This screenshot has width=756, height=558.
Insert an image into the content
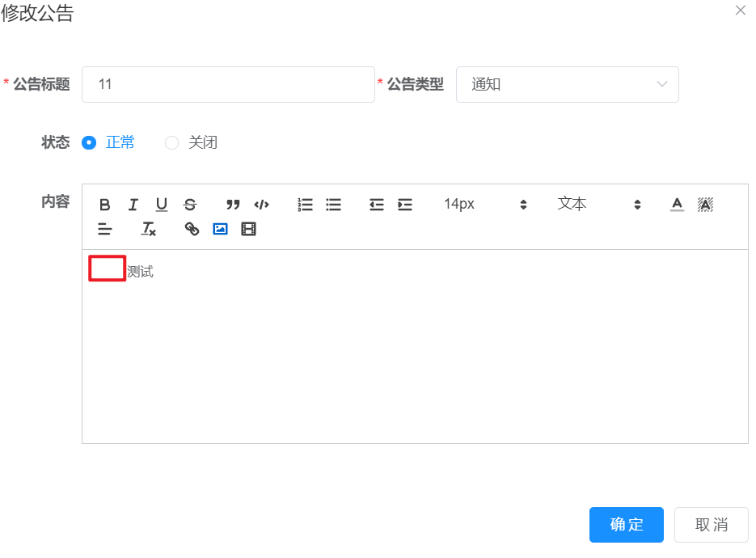(x=221, y=229)
